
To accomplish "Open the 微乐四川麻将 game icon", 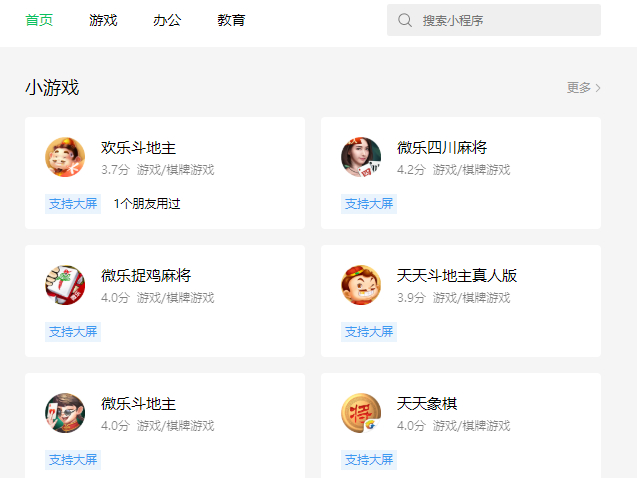I will [x=361, y=157].
